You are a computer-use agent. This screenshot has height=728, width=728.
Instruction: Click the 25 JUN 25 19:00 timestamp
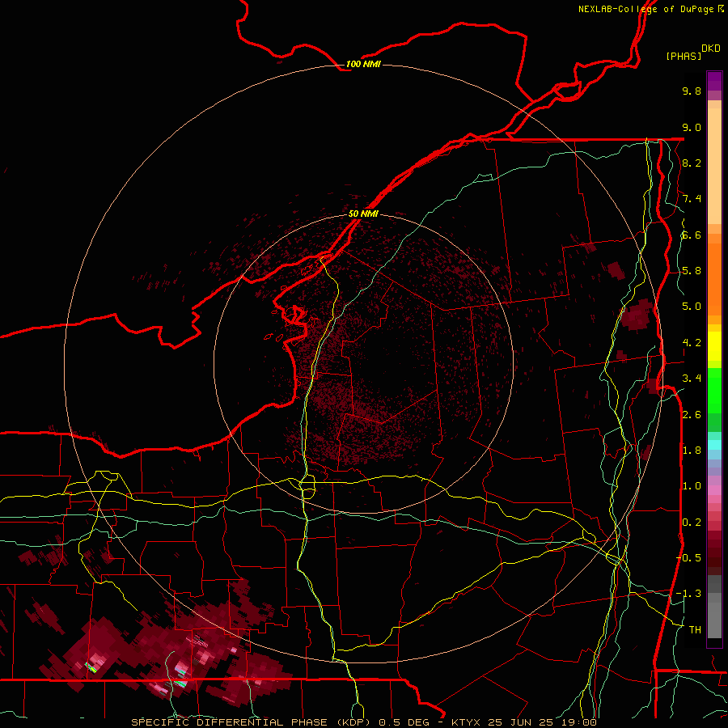tap(542, 722)
